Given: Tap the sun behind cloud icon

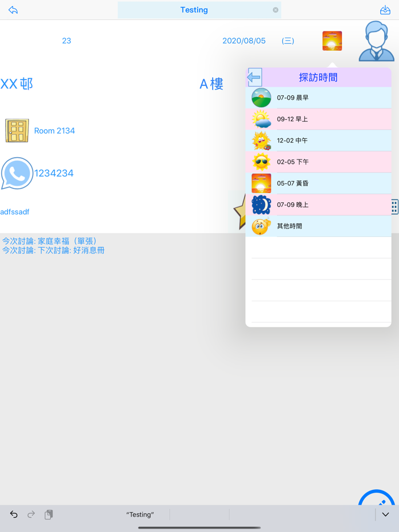Looking at the screenshot, I should coord(261,119).
